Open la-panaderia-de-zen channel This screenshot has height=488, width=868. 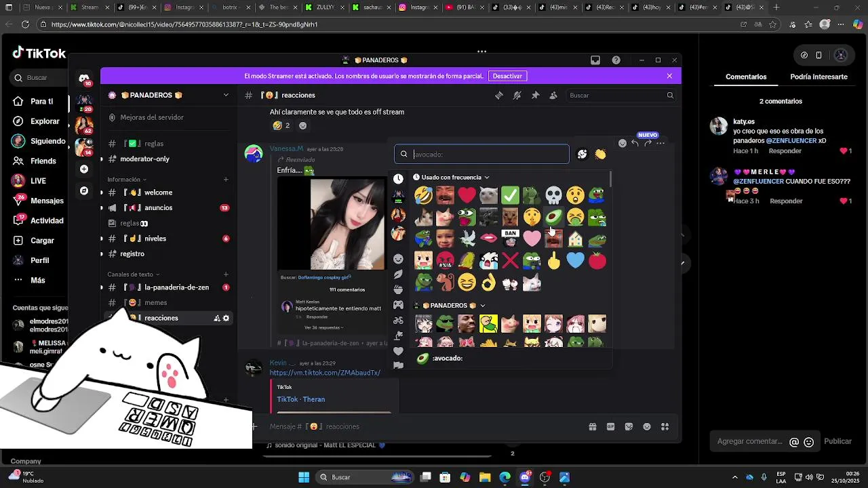coord(169,287)
